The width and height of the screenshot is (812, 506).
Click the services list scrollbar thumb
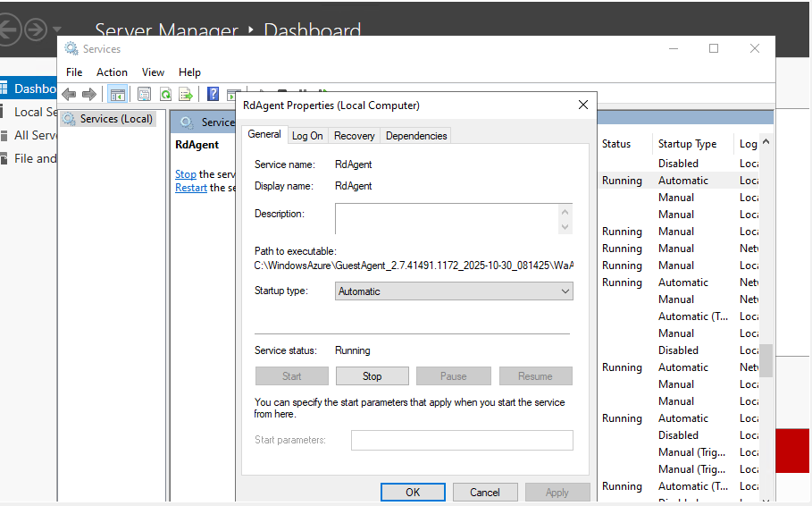[766, 360]
